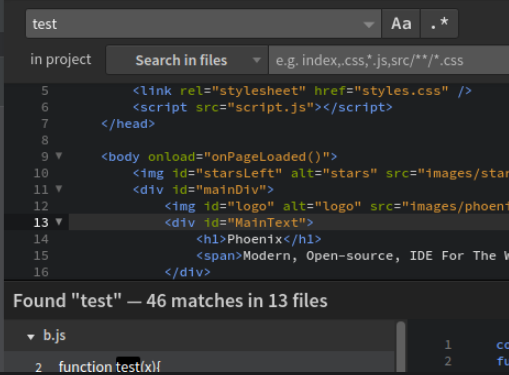Screen dimensions: 509x375
Task: Toggle Match Case (Aa) option
Action: click(401, 24)
